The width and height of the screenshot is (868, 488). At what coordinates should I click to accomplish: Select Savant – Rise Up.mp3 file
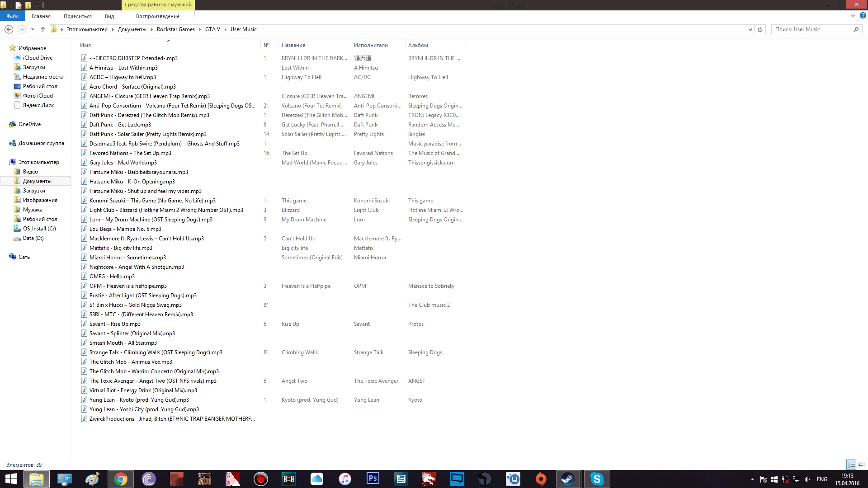click(x=115, y=324)
